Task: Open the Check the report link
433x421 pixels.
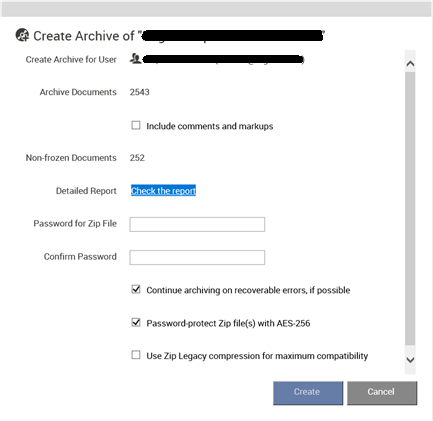Action: [x=163, y=191]
